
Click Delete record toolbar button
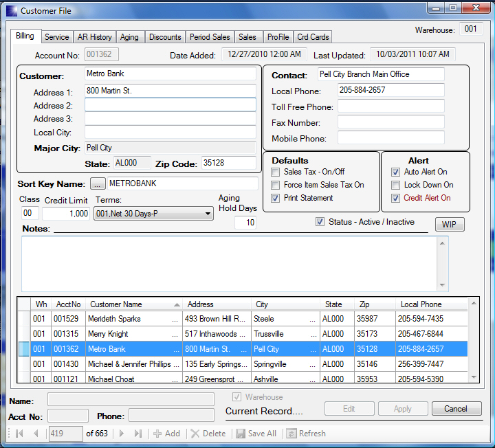tap(208, 434)
